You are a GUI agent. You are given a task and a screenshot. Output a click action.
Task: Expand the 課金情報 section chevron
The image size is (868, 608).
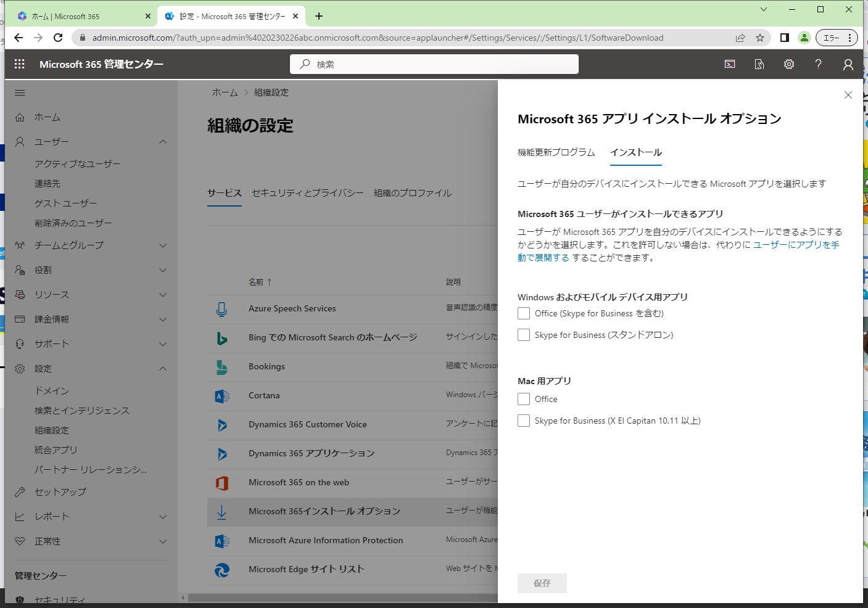pos(163,319)
